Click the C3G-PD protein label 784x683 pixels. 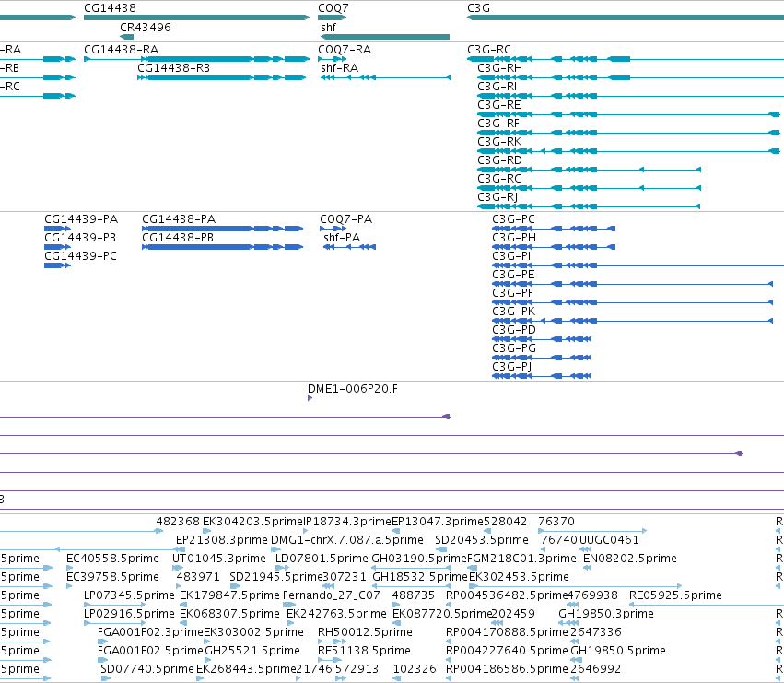pyautogui.click(x=514, y=330)
